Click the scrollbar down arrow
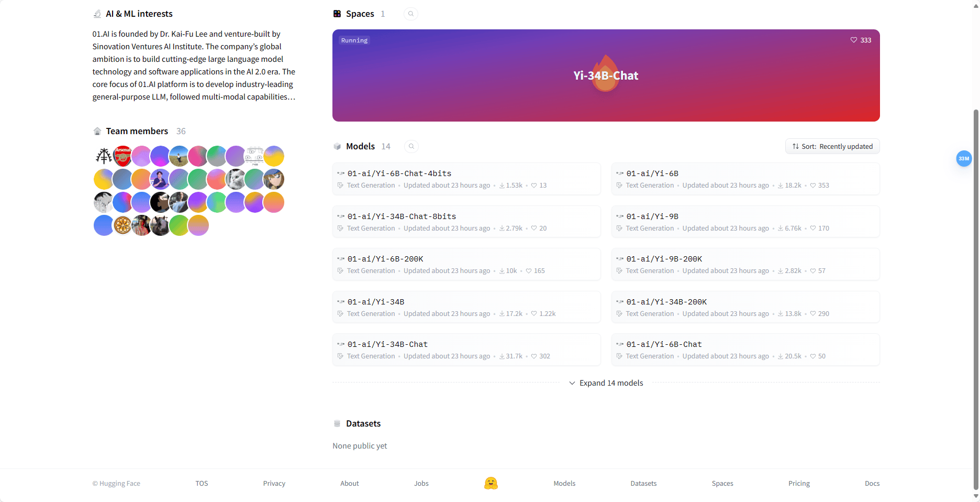980x502 pixels. 976,496
